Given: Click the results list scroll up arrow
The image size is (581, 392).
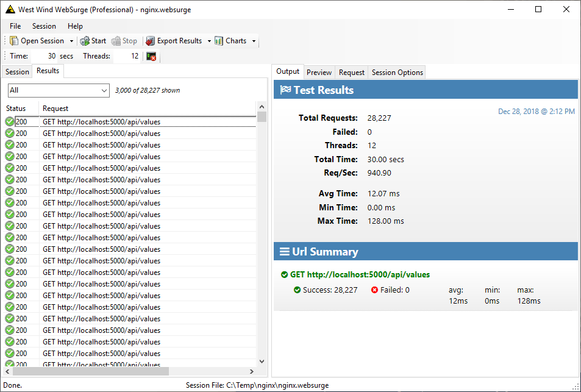Looking at the screenshot, I should tap(262, 107).
